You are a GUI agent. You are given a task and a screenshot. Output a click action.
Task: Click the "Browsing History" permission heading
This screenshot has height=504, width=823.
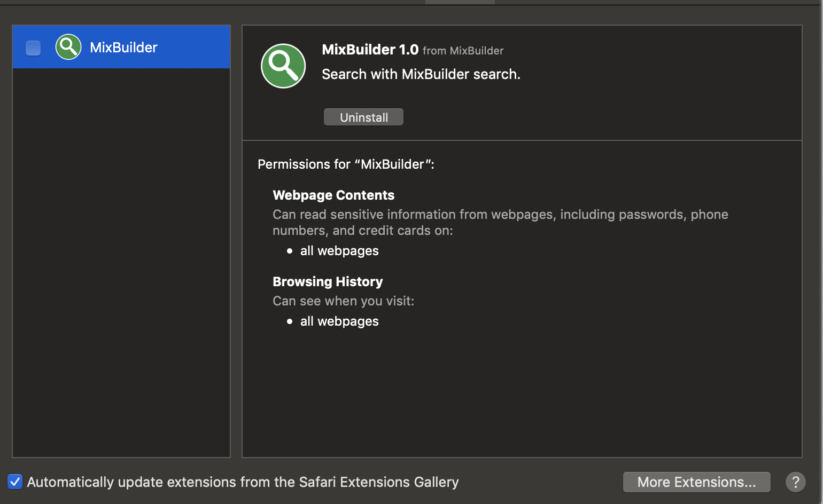click(328, 282)
